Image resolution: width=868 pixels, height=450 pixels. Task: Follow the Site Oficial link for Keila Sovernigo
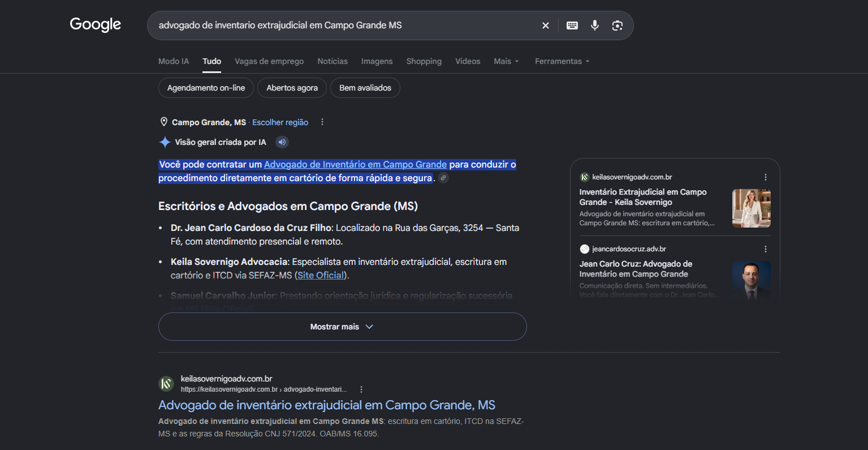click(321, 276)
